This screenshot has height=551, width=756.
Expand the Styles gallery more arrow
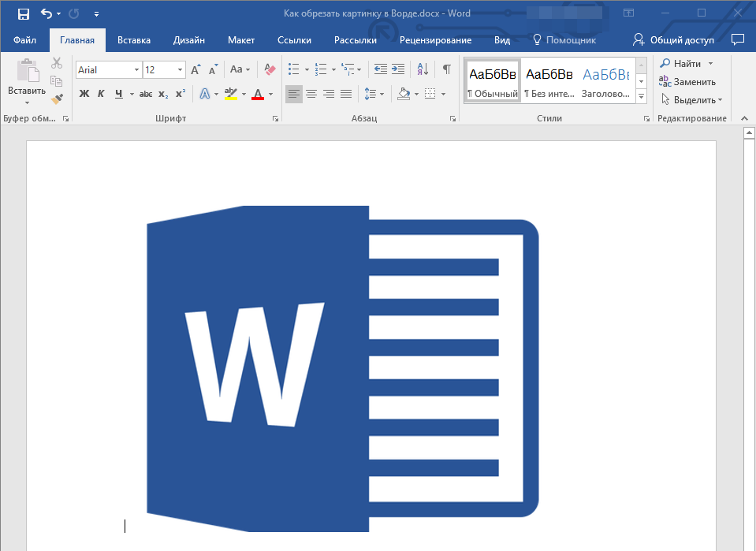641,96
